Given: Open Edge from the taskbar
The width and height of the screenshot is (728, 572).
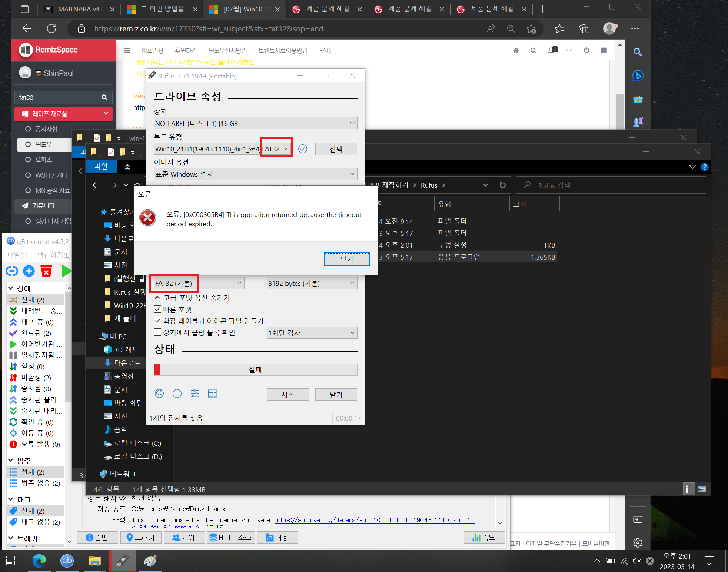Looking at the screenshot, I should click(x=39, y=561).
